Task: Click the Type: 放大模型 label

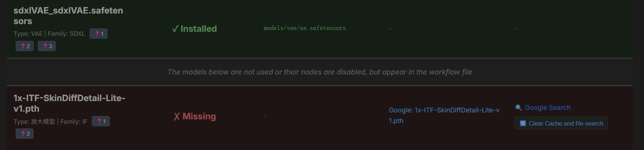Action: [34, 122]
